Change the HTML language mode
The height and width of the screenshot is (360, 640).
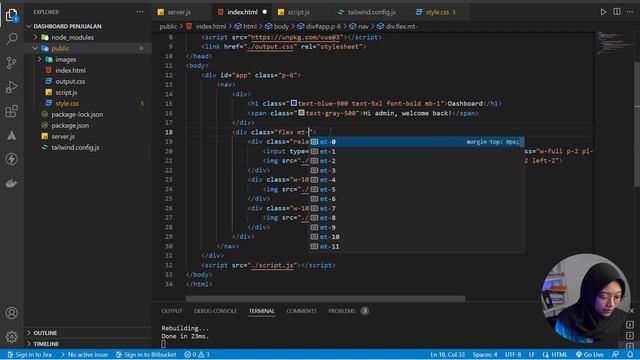pos(555,354)
